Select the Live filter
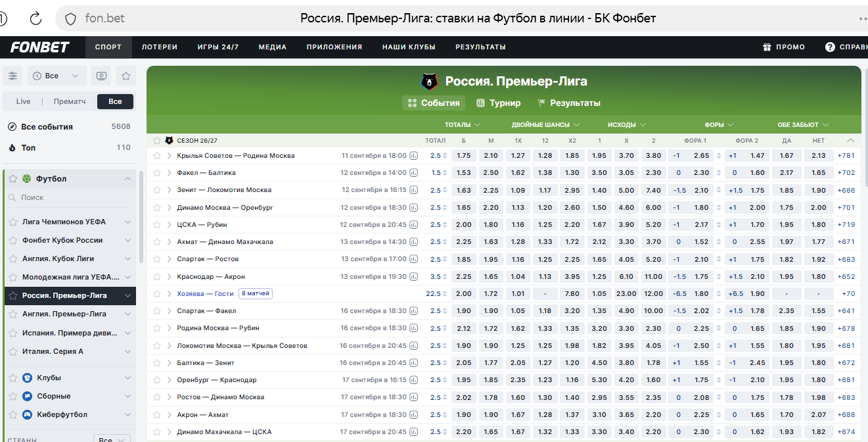Screen dimensions: 868x442 coord(23,101)
